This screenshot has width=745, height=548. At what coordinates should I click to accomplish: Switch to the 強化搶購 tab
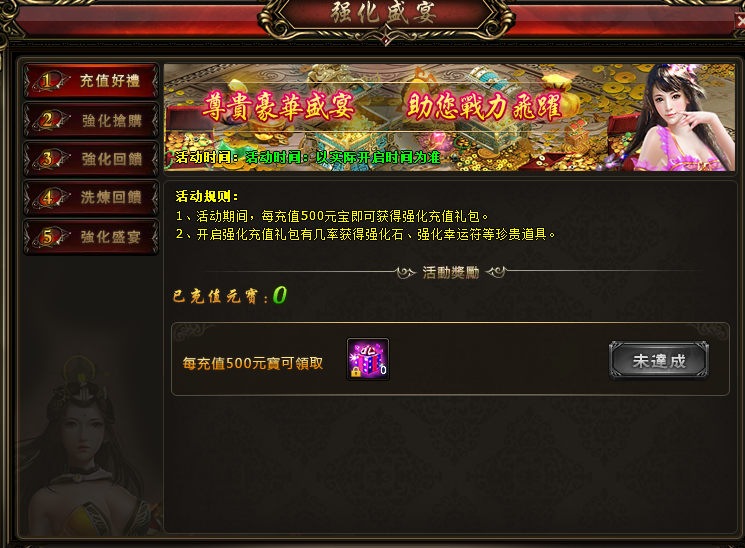pyautogui.click(x=91, y=120)
